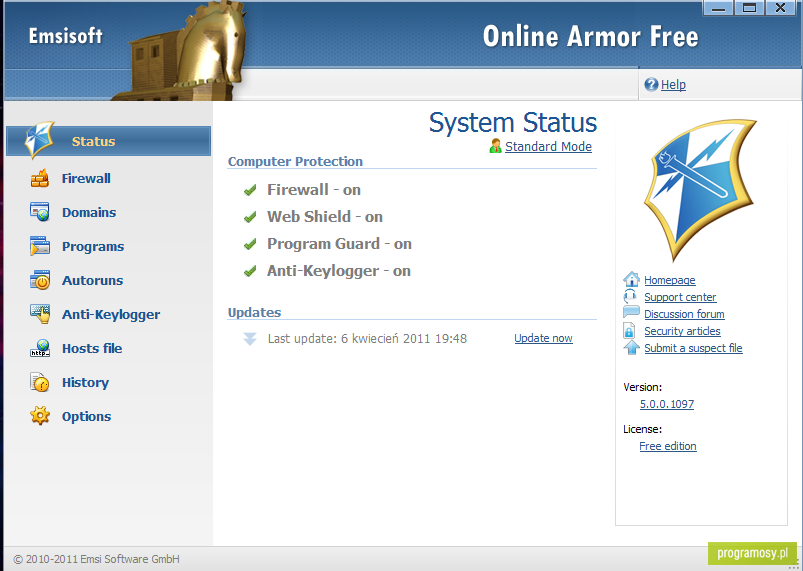Click the blue Help question mark icon

click(x=651, y=84)
